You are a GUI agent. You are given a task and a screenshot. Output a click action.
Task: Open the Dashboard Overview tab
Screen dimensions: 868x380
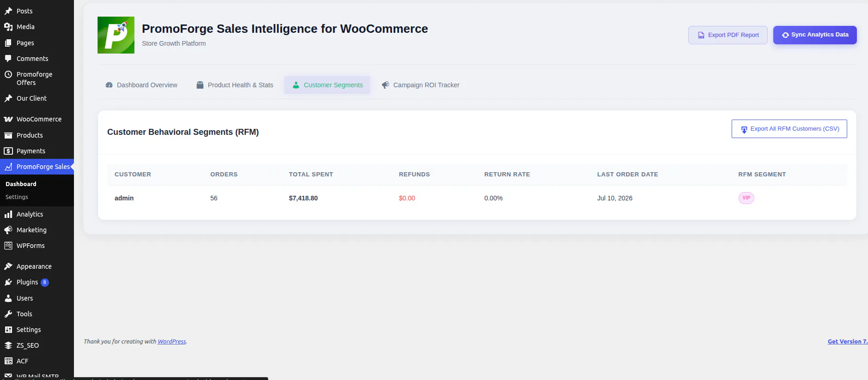click(141, 85)
